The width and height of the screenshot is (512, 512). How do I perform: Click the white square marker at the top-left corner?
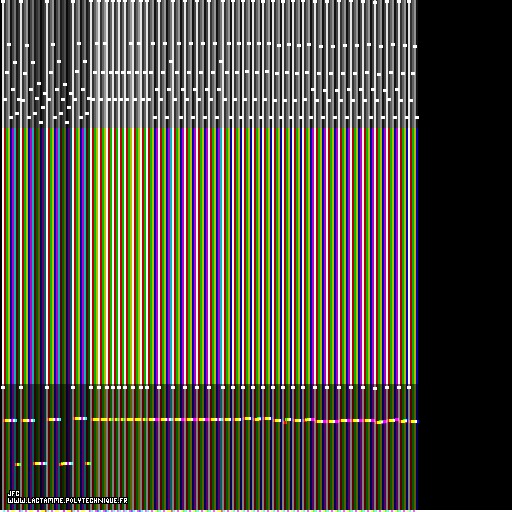tap(3, 2)
